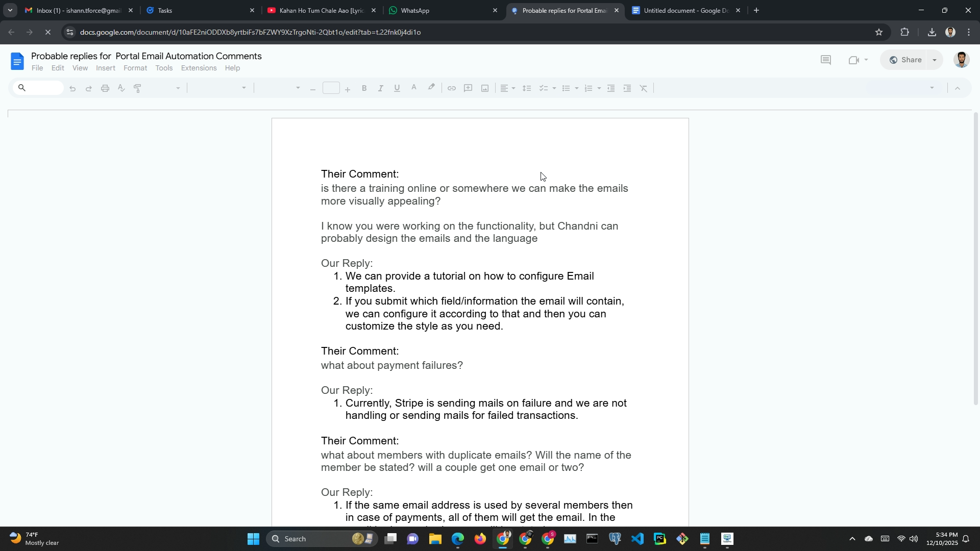Image resolution: width=980 pixels, height=551 pixels.
Task: Click the Paint format icon
Action: [137, 88]
